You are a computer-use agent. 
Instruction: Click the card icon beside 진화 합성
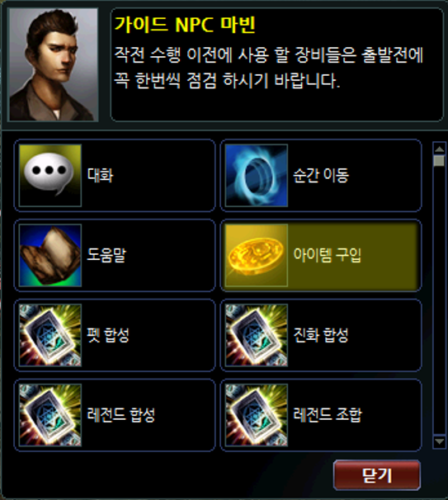257,335
